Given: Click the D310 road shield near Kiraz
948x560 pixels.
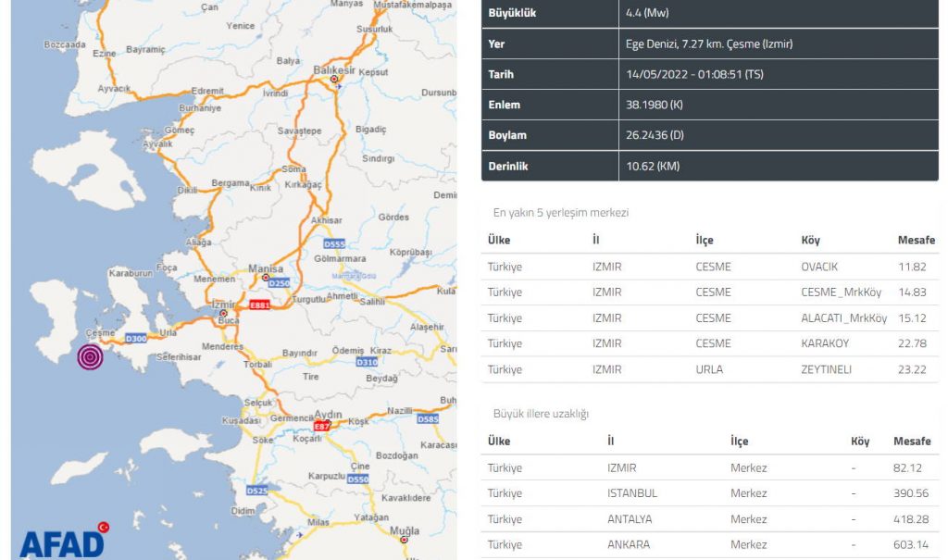Looking at the screenshot, I should pos(367,362).
